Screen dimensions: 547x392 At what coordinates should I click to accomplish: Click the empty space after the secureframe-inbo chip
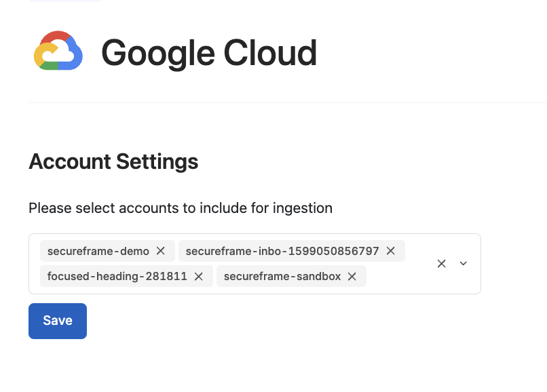[417, 251]
